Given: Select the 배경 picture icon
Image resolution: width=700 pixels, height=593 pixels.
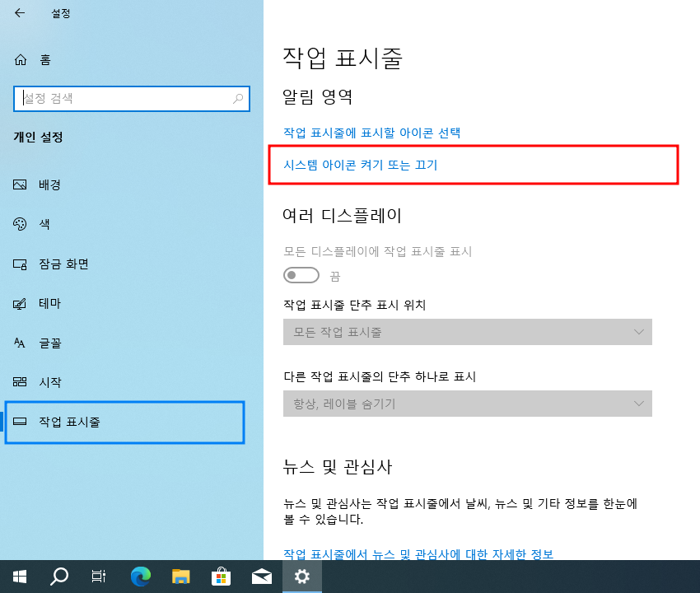Looking at the screenshot, I should click(20, 184).
